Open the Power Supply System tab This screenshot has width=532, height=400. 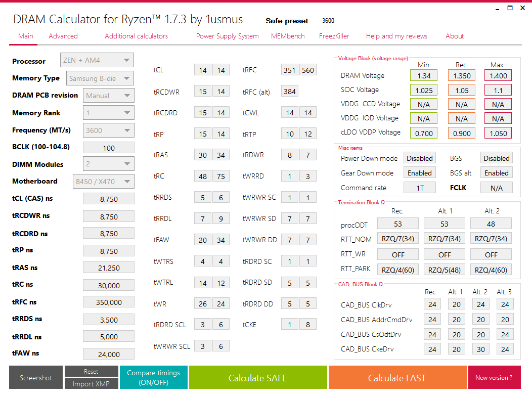228,36
